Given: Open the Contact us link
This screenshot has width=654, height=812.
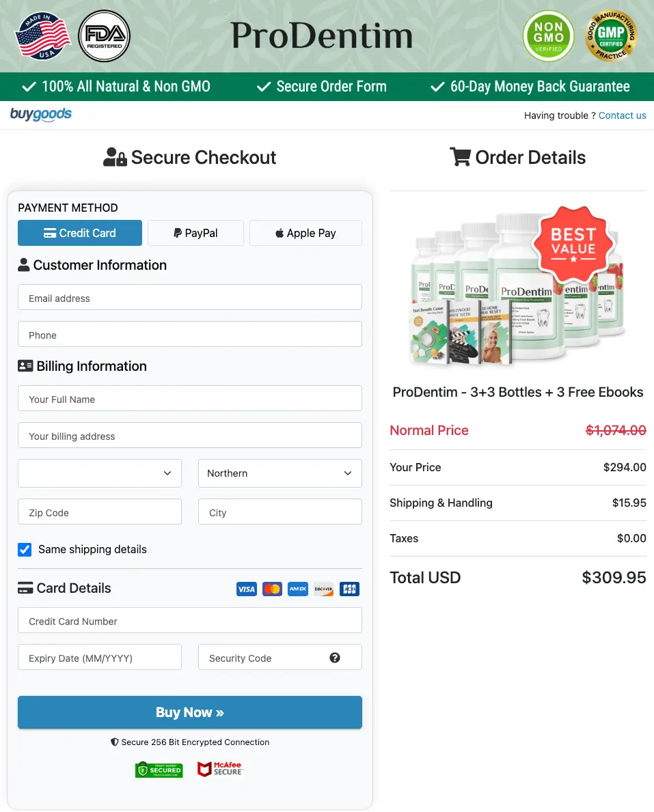Looking at the screenshot, I should tap(622, 115).
